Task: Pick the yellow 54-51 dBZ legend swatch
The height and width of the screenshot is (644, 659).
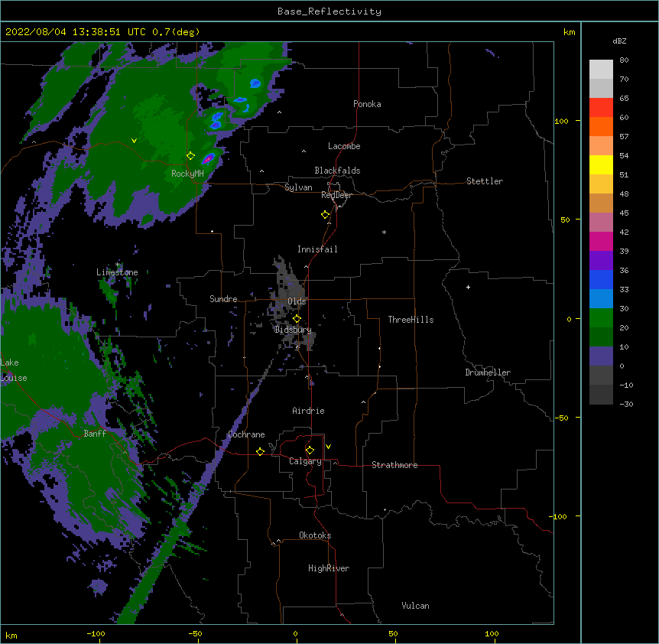Action: point(601,164)
